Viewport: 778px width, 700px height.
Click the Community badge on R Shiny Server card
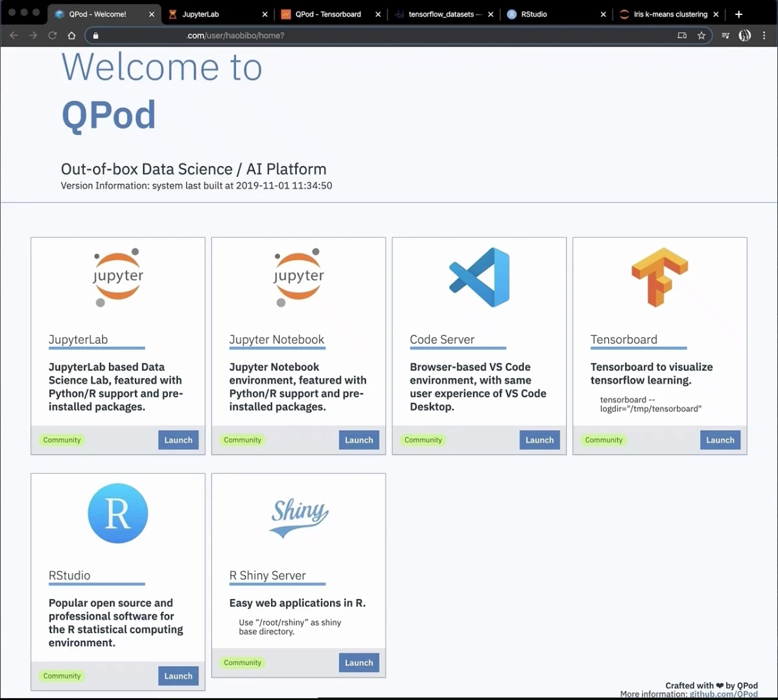242,662
